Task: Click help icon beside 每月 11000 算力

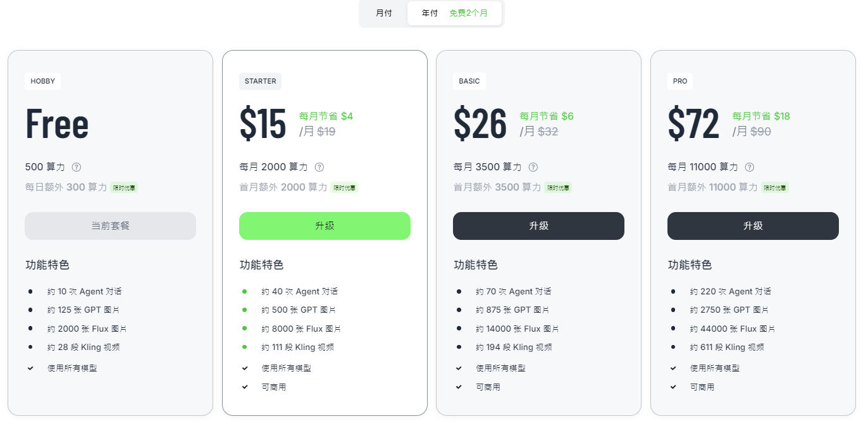Action: (x=750, y=167)
